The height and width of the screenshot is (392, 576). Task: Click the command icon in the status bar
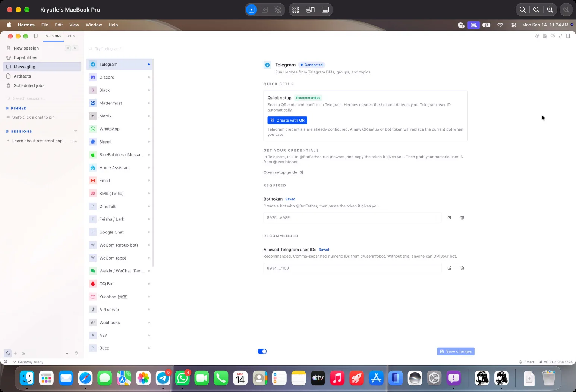[x=6, y=362]
